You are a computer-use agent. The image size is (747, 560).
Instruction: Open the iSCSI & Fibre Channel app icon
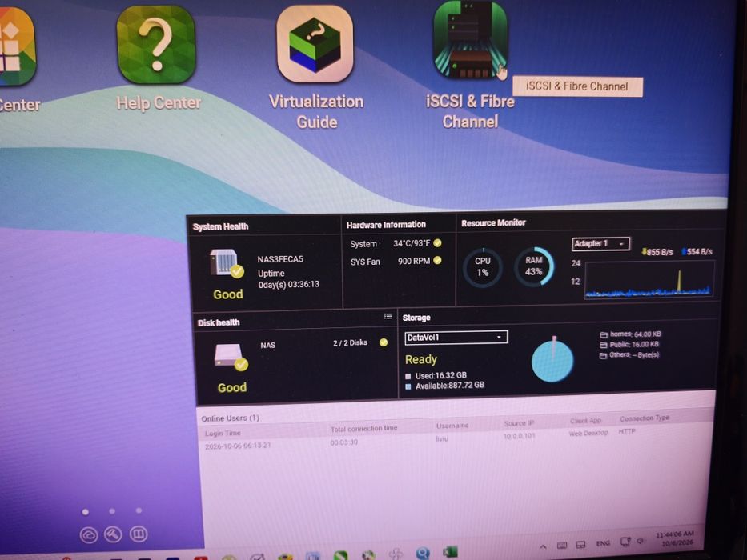(470, 40)
